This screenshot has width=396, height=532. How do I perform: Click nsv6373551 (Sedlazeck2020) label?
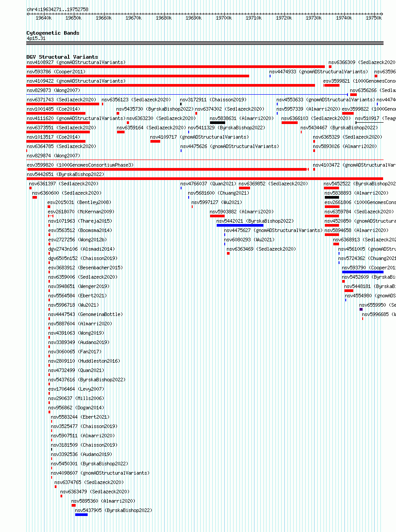point(61,128)
